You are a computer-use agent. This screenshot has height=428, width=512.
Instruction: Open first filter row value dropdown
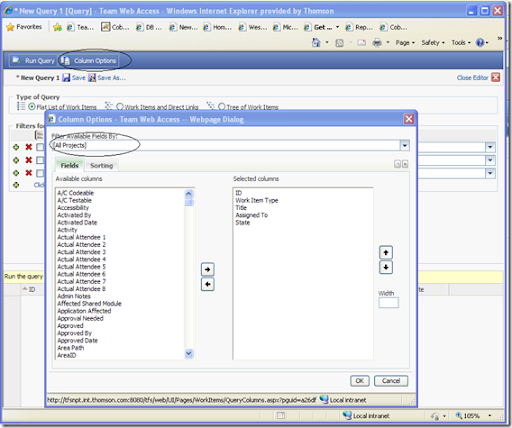click(x=490, y=147)
